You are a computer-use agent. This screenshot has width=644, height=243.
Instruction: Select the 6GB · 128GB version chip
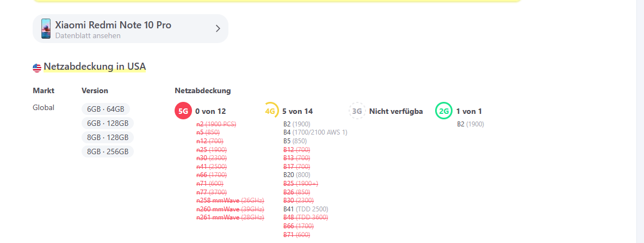108,123
